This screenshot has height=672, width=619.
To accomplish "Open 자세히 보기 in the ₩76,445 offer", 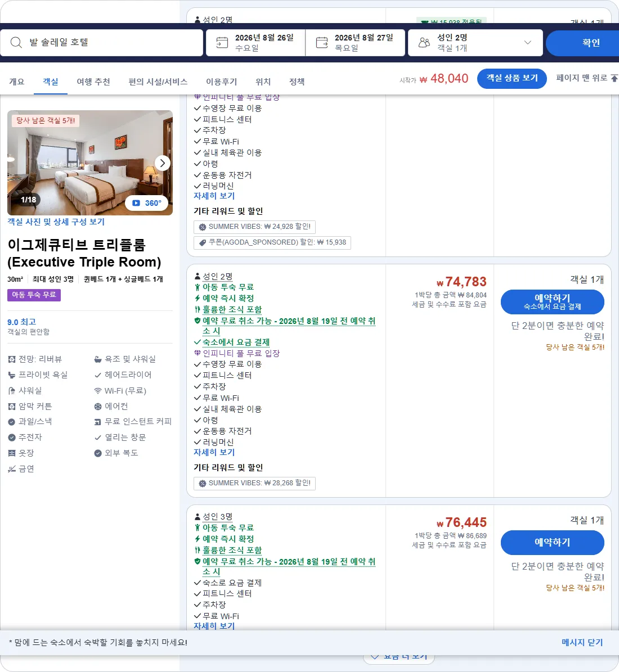I will (x=214, y=626).
